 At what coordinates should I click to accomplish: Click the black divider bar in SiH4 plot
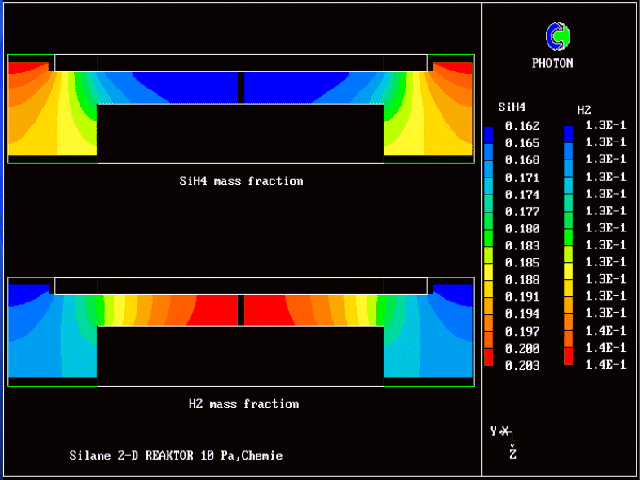pos(240,87)
